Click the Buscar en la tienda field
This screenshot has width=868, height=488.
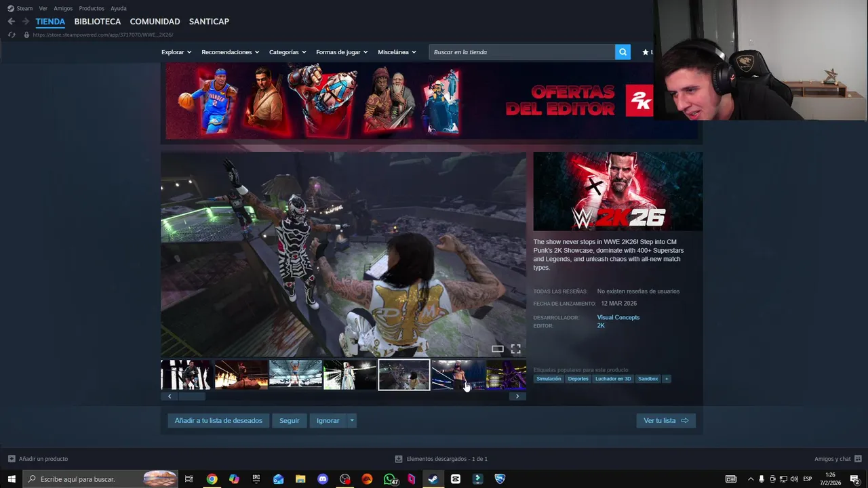pyautogui.click(x=521, y=52)
